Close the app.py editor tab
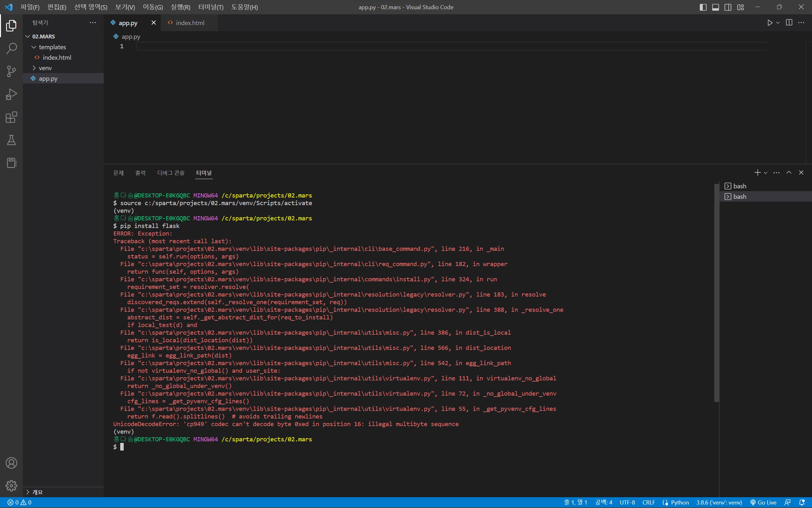 [x=154, y=23]
